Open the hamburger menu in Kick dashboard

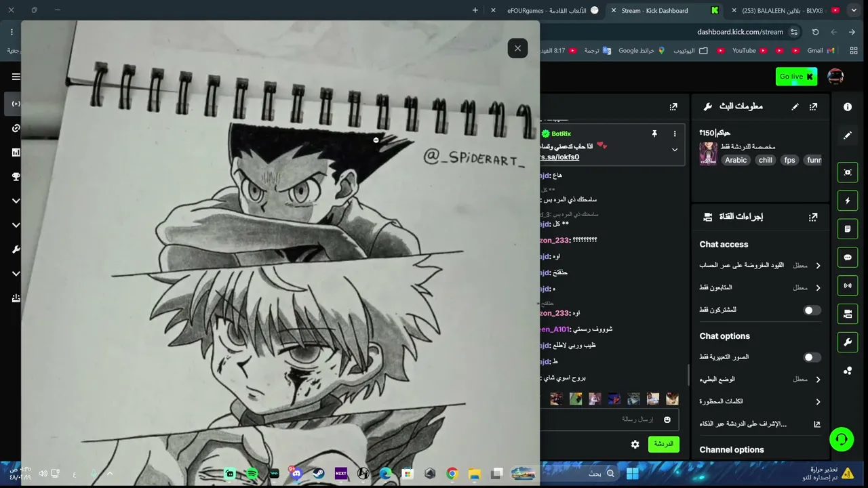(x=16, y=77)
